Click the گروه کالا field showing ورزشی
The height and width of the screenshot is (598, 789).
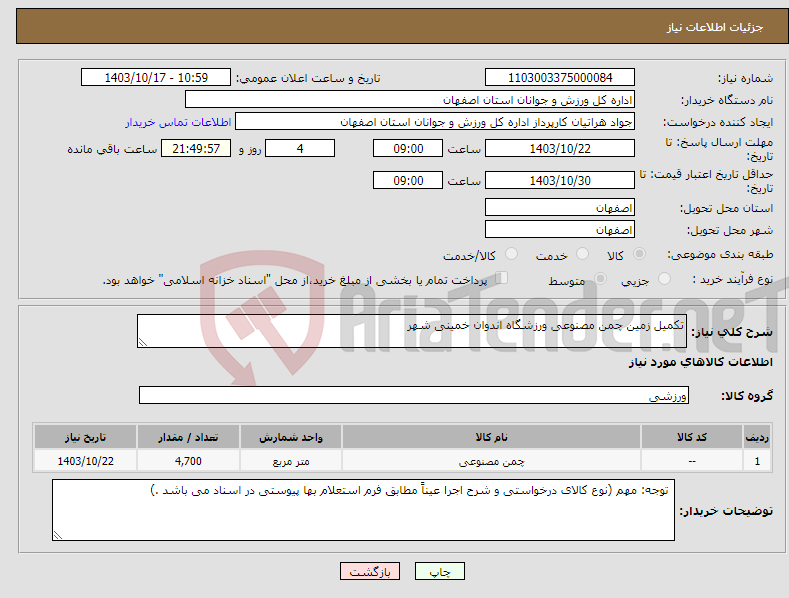tap(414, 395)
